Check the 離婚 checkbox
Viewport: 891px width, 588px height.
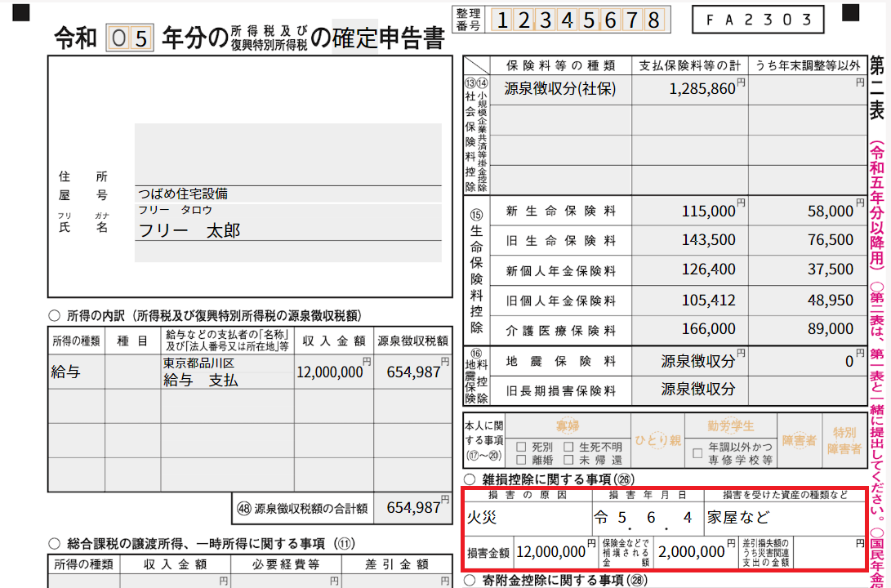[521, 460]
